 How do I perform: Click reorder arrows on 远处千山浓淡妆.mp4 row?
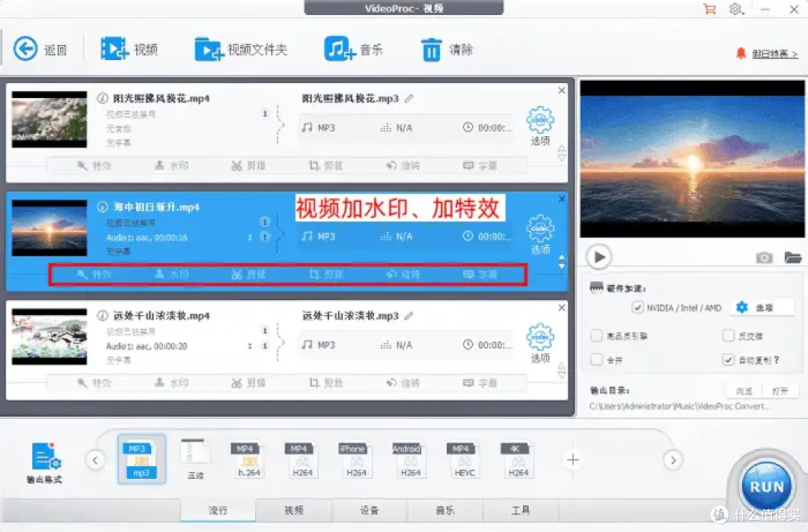pos(562,370)
